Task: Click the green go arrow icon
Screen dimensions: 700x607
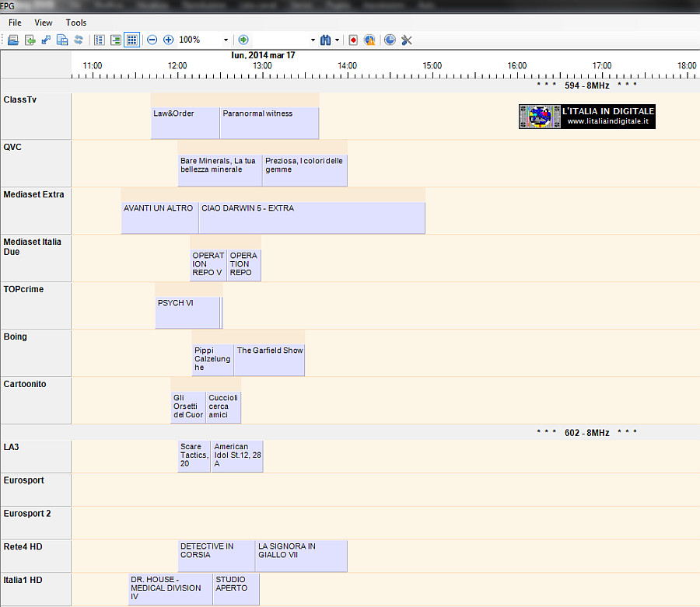Action: click(243, 40)
